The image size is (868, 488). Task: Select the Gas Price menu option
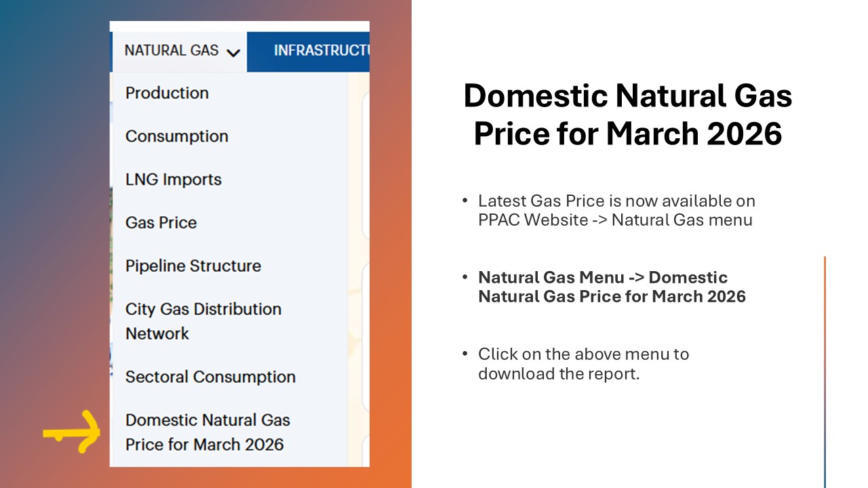pyautogui.click(x=161, y=223)
